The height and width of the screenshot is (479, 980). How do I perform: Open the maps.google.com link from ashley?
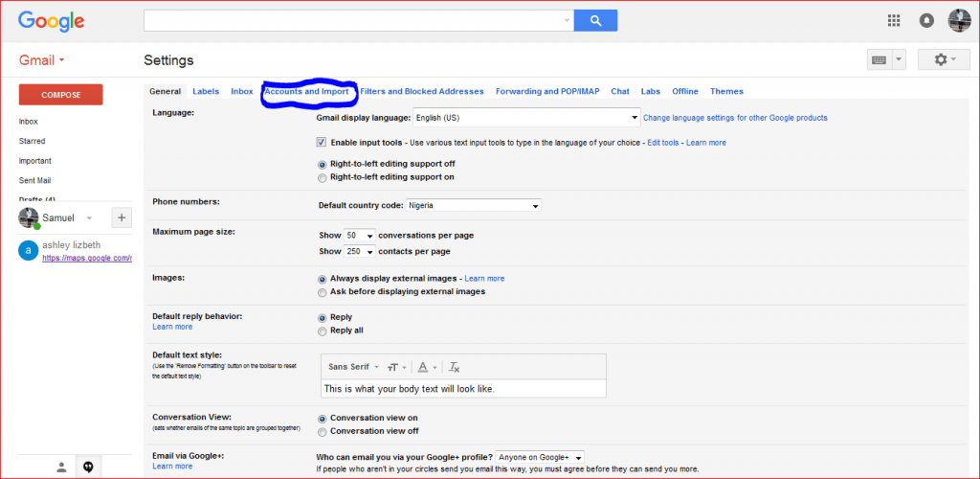[87, 258]
